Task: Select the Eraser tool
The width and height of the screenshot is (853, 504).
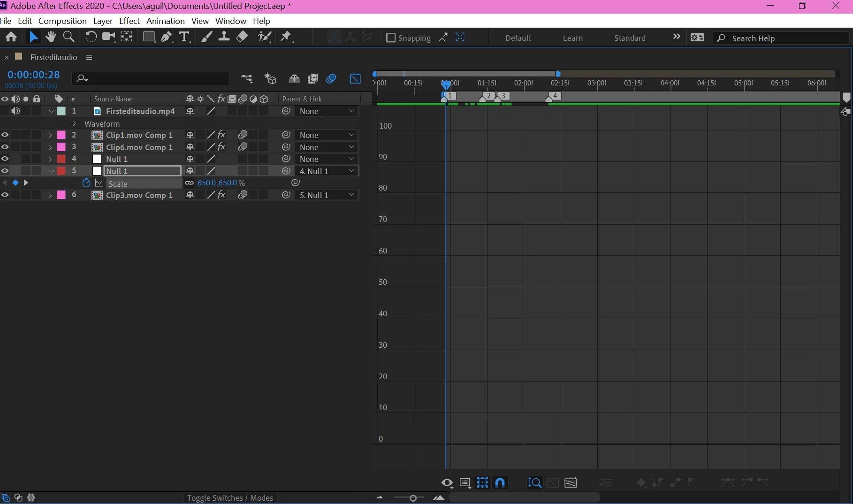Action: click(x=242, y=37)
